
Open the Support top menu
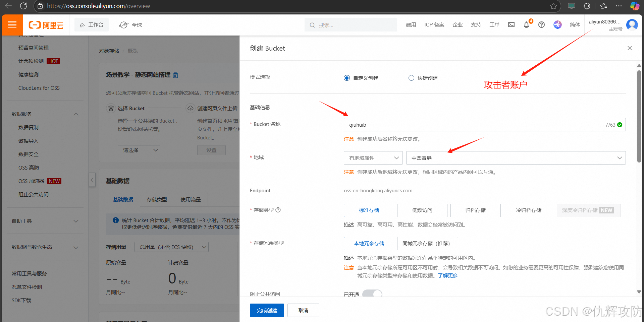pyautogui.click(x=476, y=25)
